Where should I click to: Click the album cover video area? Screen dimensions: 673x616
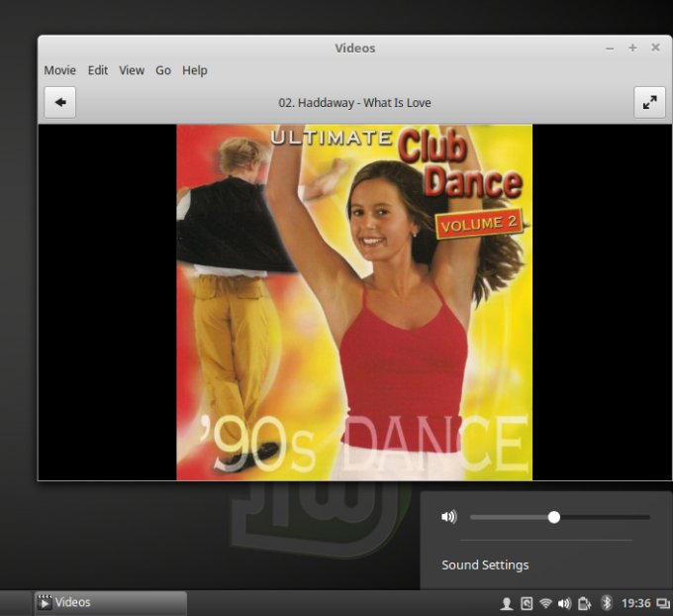[354, 302]
